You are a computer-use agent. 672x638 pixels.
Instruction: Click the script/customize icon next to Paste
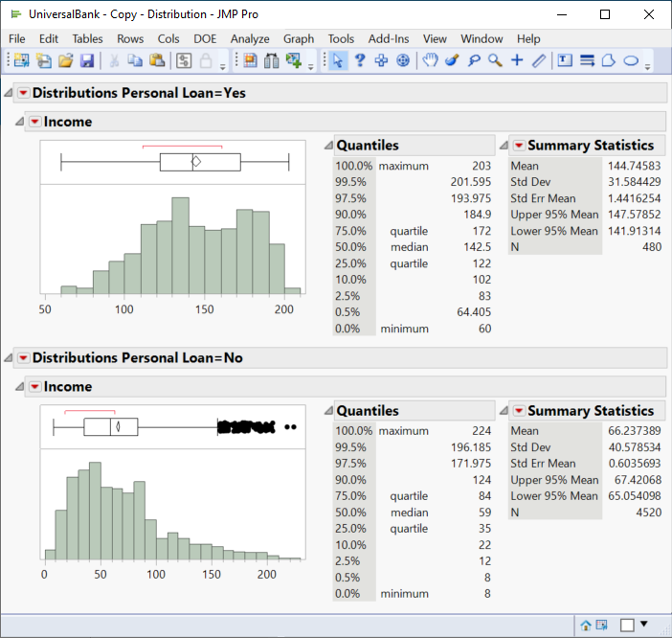pos(184,60)
